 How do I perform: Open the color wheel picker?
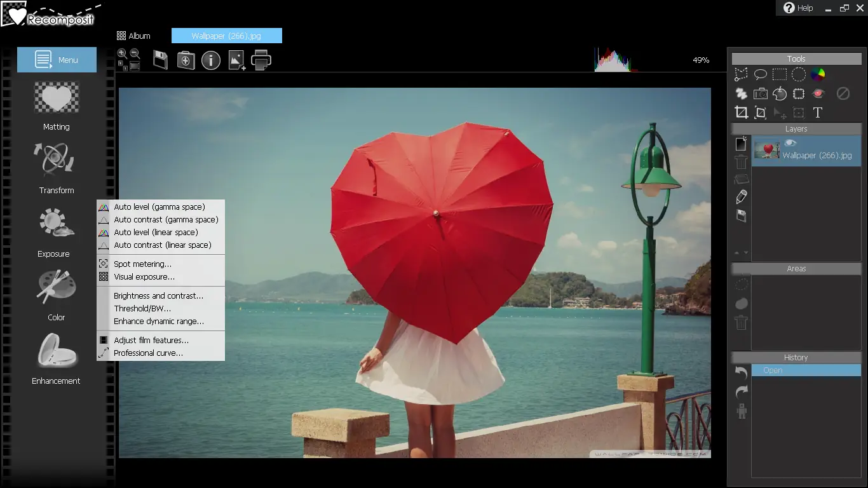click(x=818, y=75)
